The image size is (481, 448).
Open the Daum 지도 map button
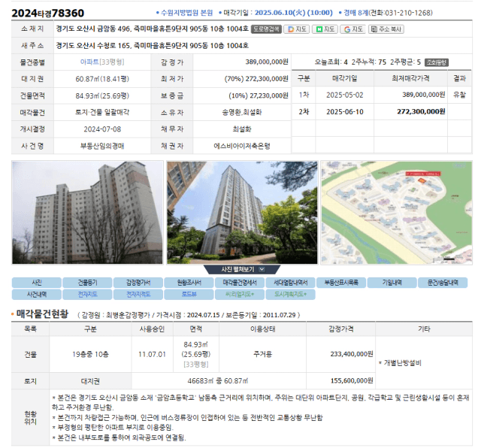tap(296, 29)
